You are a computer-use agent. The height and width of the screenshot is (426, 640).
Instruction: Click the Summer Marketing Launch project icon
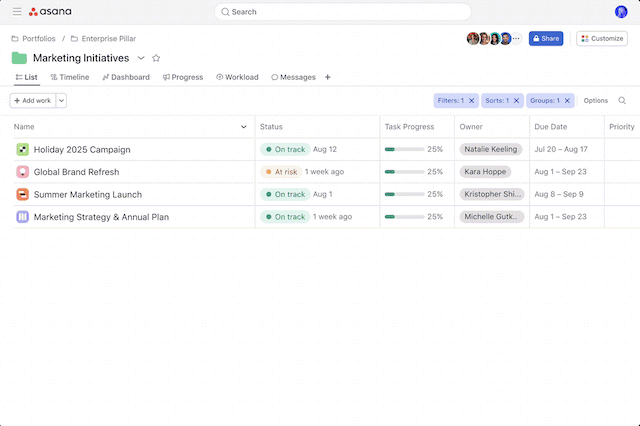tap(22, 194)
